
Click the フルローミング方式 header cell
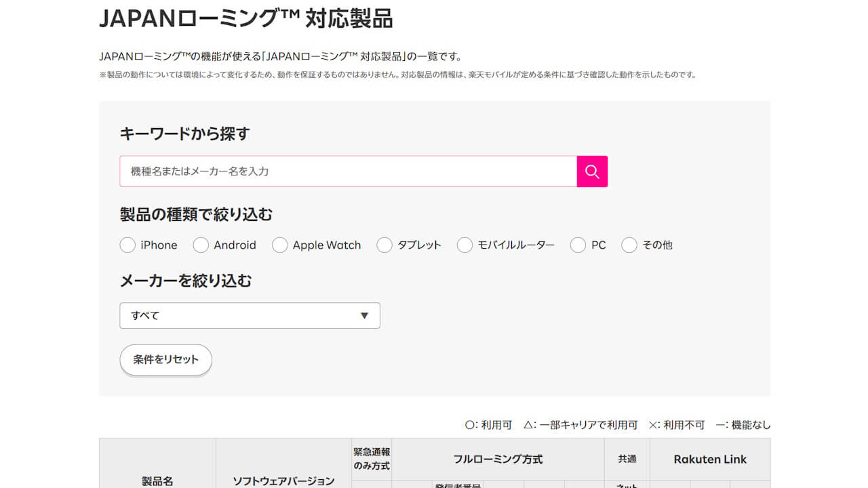[x=498, y=460]
